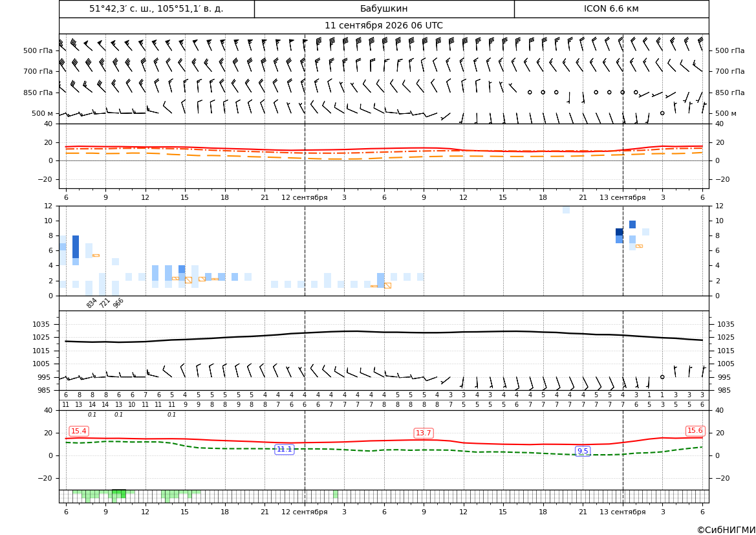The width and height of the screenshot is (756, 535).
Task: Click the rotated 966 value under cloud panel
Action: [x=118, y=303]
